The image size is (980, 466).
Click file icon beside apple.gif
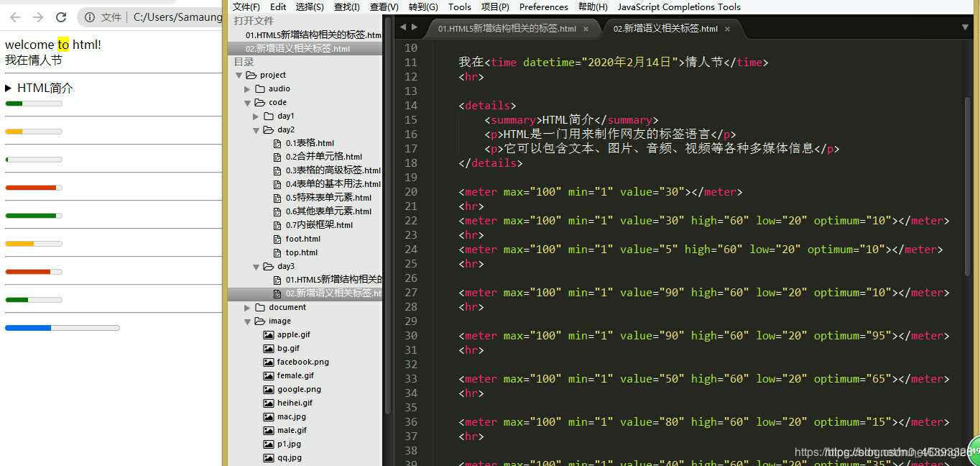pos(269,335)
